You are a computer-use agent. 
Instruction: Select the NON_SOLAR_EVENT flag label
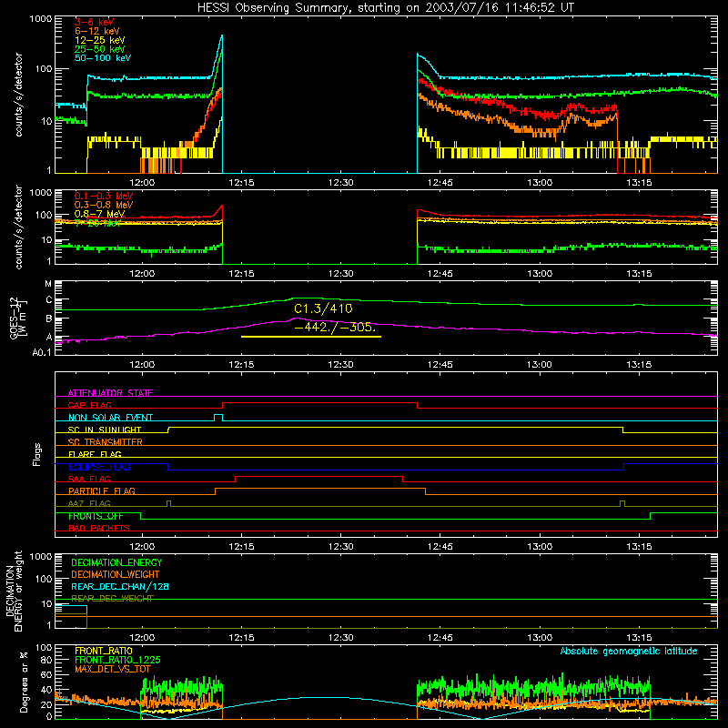(110, 418)
